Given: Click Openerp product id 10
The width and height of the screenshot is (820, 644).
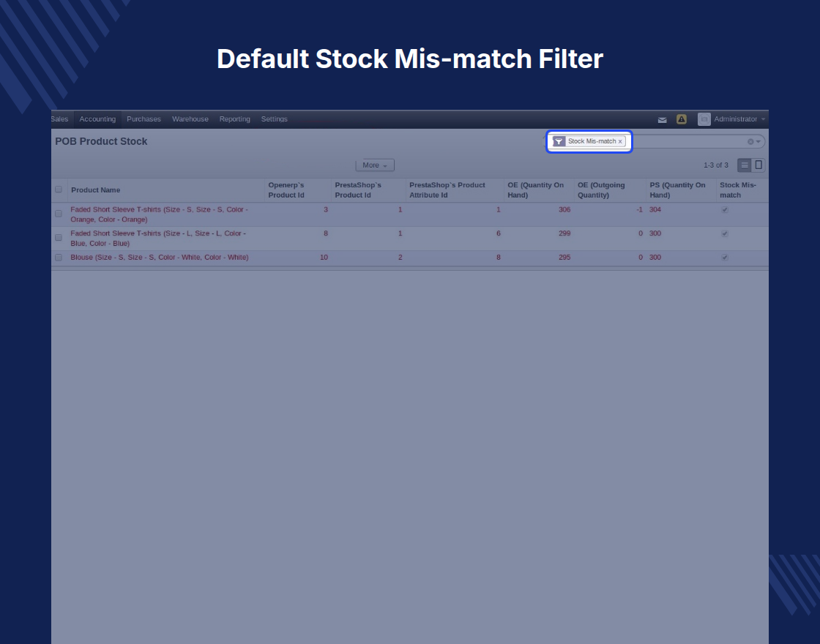Looking at the screenshot, I should pyautogui.click(x=324, y=257).
